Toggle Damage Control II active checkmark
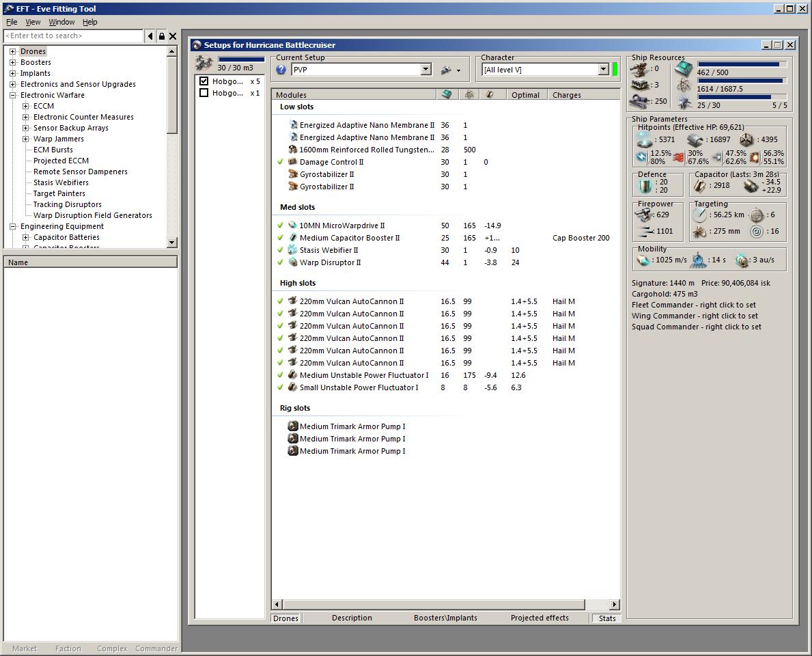812x656 pixels. (280, 162)
